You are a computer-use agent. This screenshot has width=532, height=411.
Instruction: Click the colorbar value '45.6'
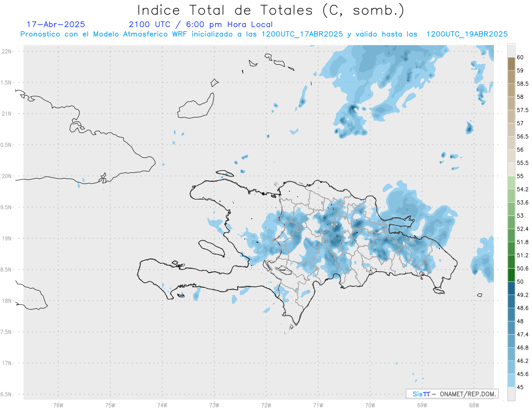point(523,374)
